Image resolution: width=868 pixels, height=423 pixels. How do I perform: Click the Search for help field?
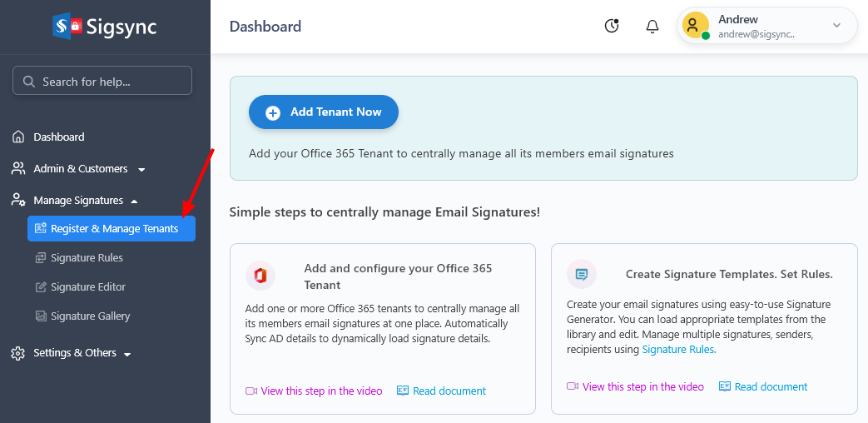point(102,82)
